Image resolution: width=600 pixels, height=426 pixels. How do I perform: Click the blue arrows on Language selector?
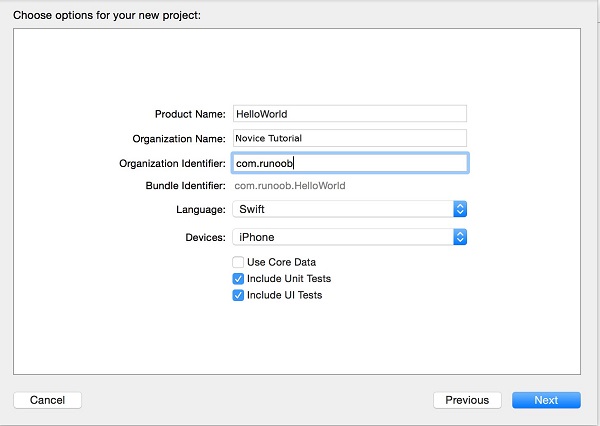(460, 209)
